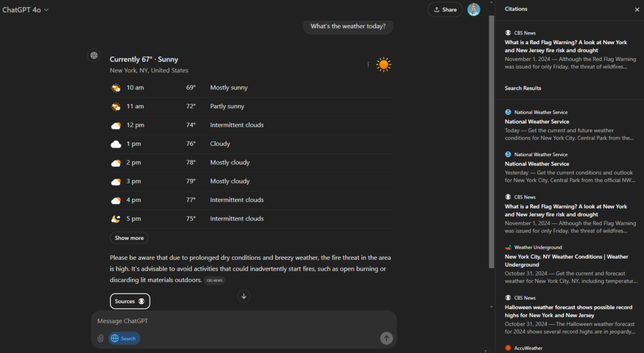
Task: Toggle the Sources button below the response
Action: click(x=130, y=301)
